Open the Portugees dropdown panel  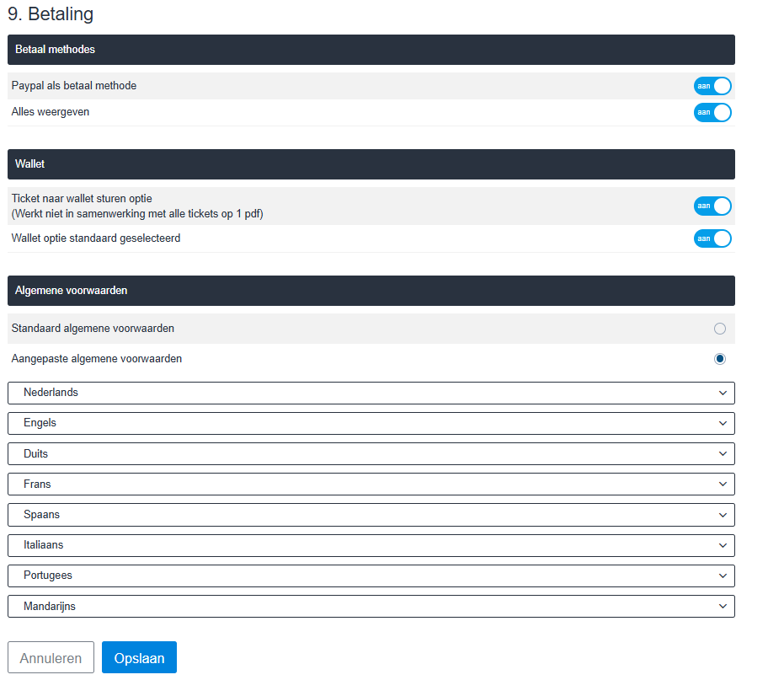coord(371,576)
